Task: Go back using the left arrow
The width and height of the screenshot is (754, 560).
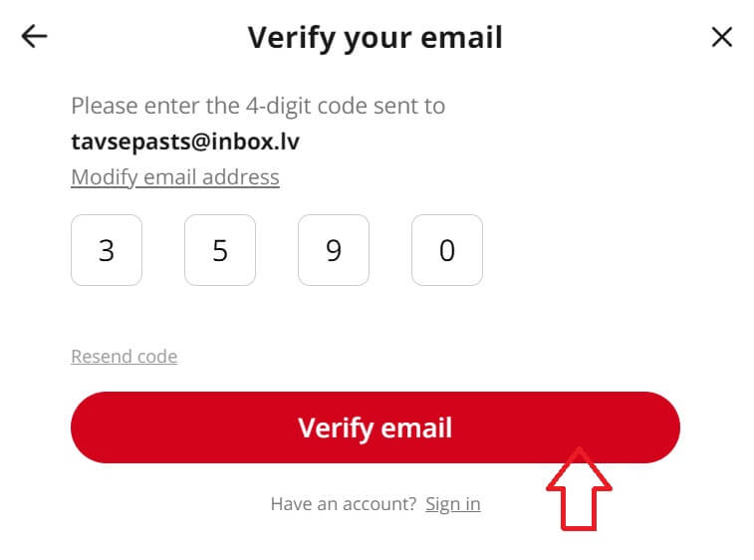Action: tap(35, 37)
